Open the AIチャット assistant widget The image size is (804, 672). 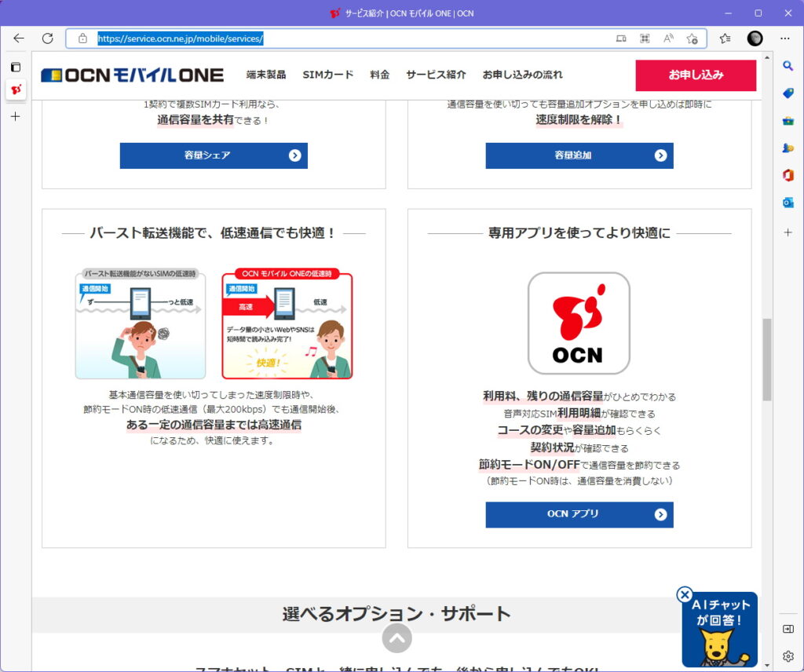click(720, 630)
